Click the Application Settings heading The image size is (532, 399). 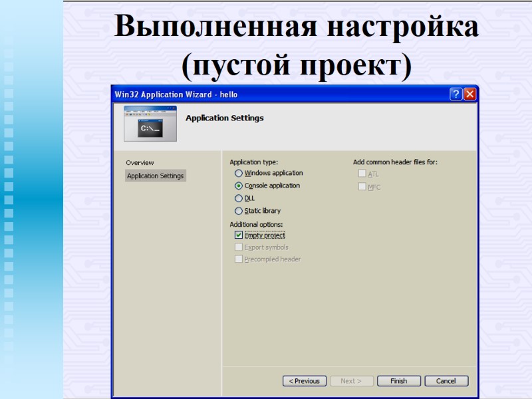click(x=225, y=118)
